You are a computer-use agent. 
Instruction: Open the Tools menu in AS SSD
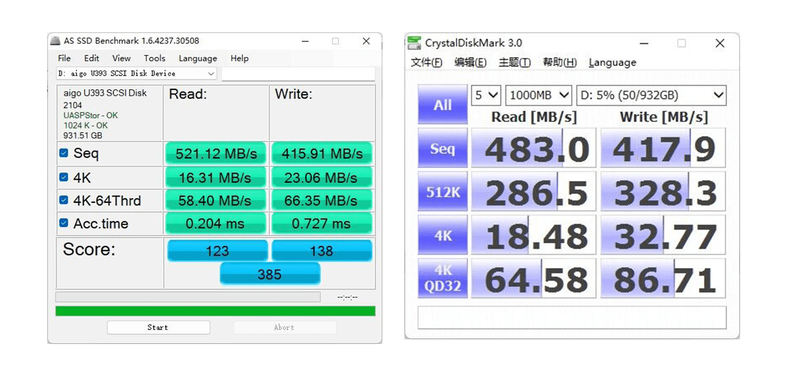[154, 58]
